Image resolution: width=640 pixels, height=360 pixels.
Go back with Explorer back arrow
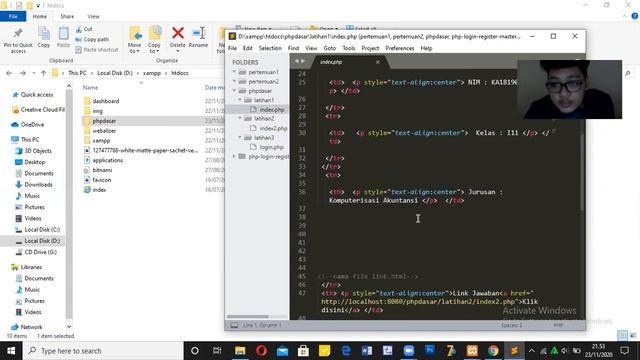coord(9,73)
